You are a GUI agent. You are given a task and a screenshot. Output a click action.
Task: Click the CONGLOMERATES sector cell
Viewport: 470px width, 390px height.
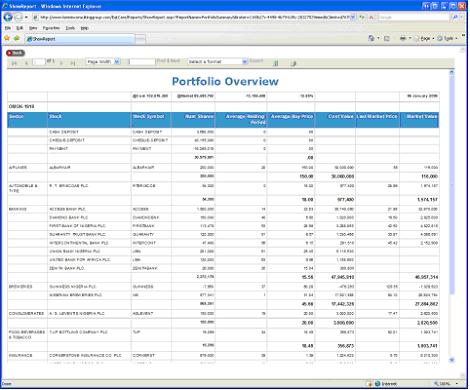26,313
